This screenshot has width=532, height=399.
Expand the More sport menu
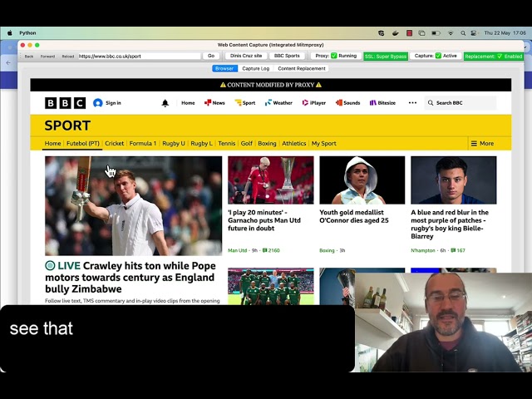[x=482, y=144]
